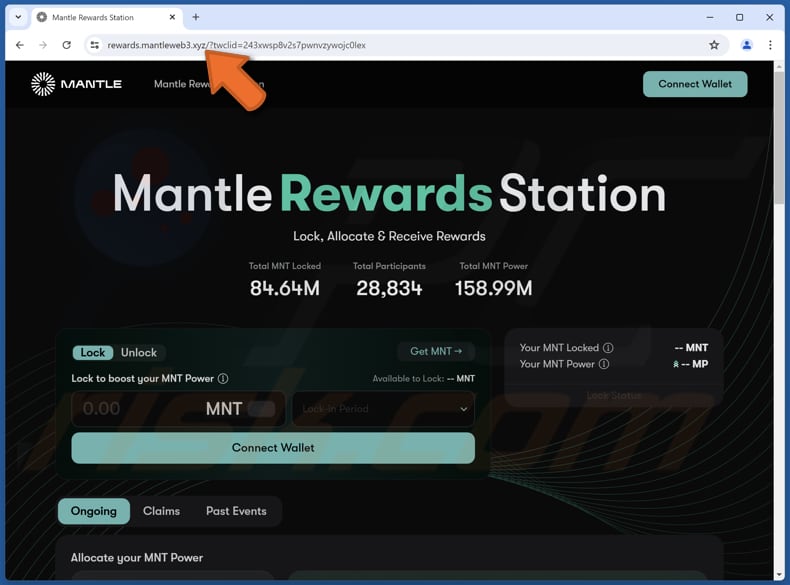
Task: Bookmark this page with star icon
Action: tap(714, 45)
